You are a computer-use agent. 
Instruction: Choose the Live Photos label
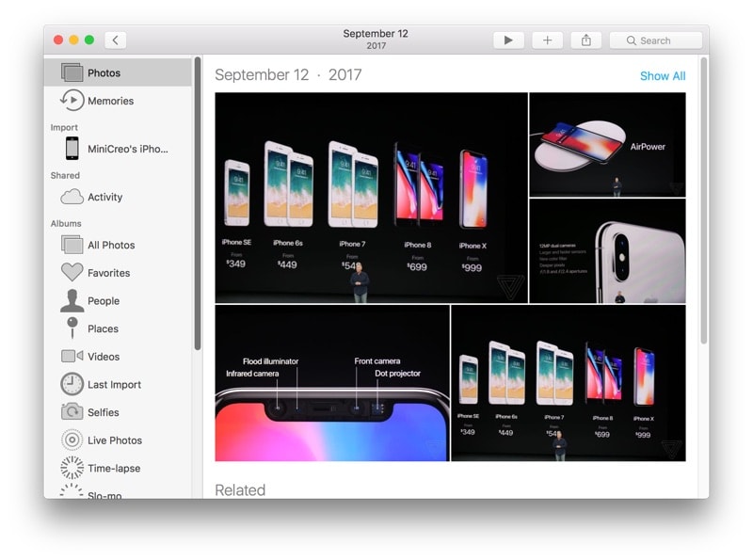[x=115, y=440]
